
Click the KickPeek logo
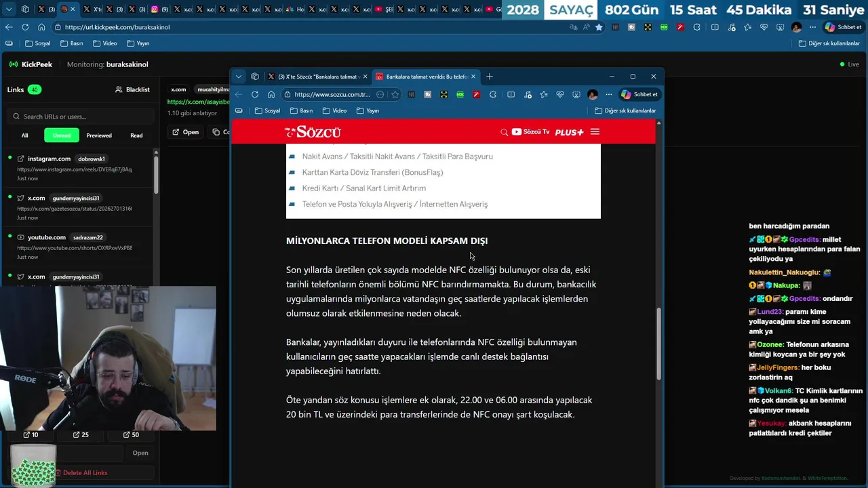(x=31, y=64)
